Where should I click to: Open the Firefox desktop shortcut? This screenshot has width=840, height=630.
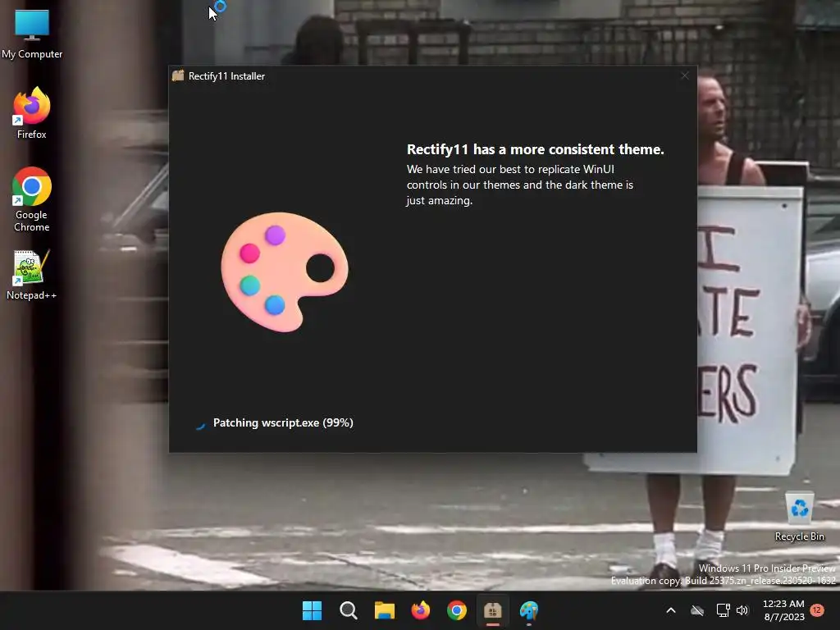point(32,113)
